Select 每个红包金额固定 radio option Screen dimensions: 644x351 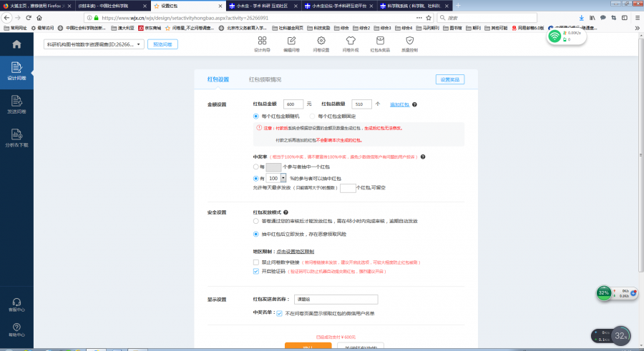pos(313,116)
